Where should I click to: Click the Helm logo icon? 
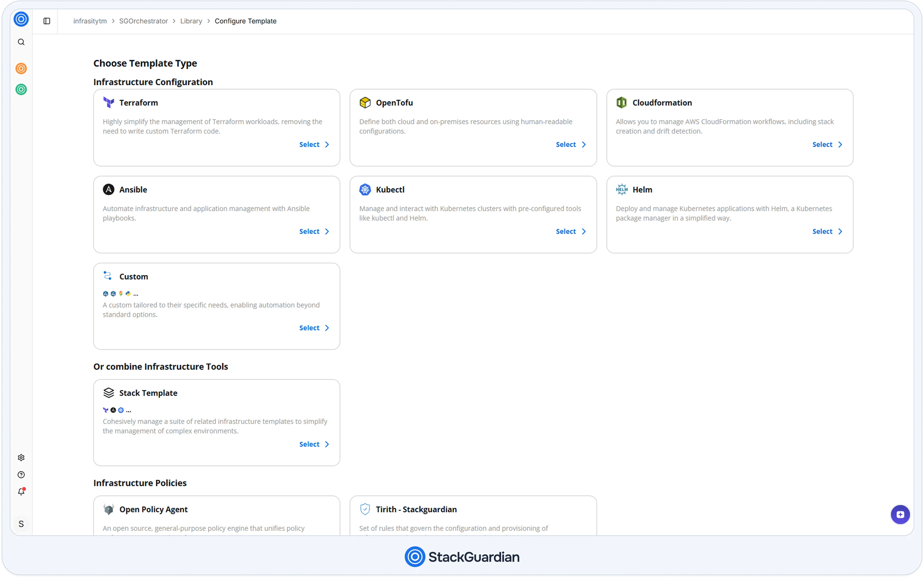(621, 190)
